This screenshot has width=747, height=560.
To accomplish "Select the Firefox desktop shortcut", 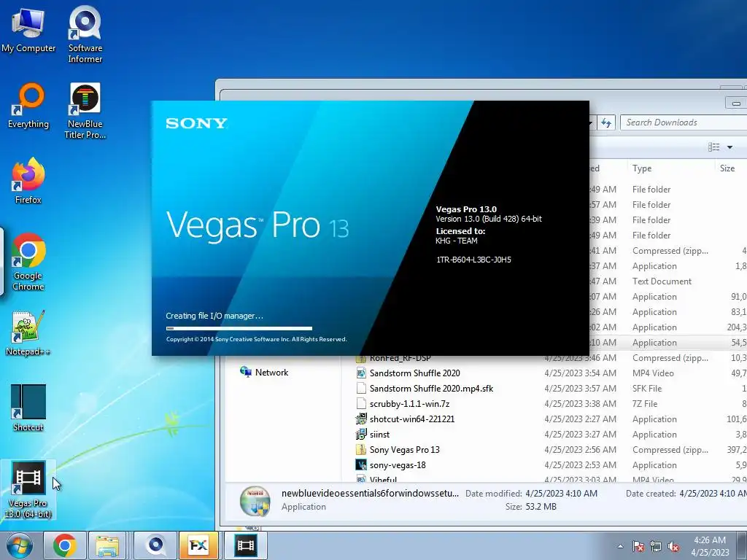I will click(28, 181).
